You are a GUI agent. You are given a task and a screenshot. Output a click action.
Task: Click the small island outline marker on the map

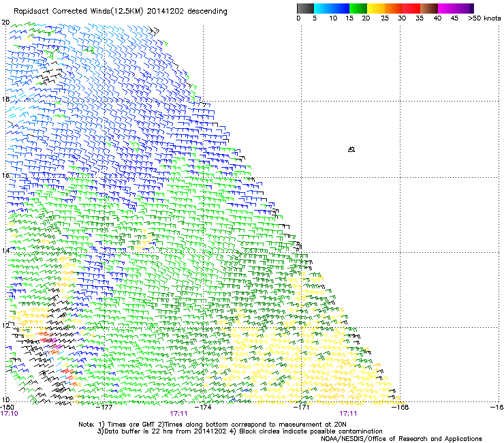point(351,149)
